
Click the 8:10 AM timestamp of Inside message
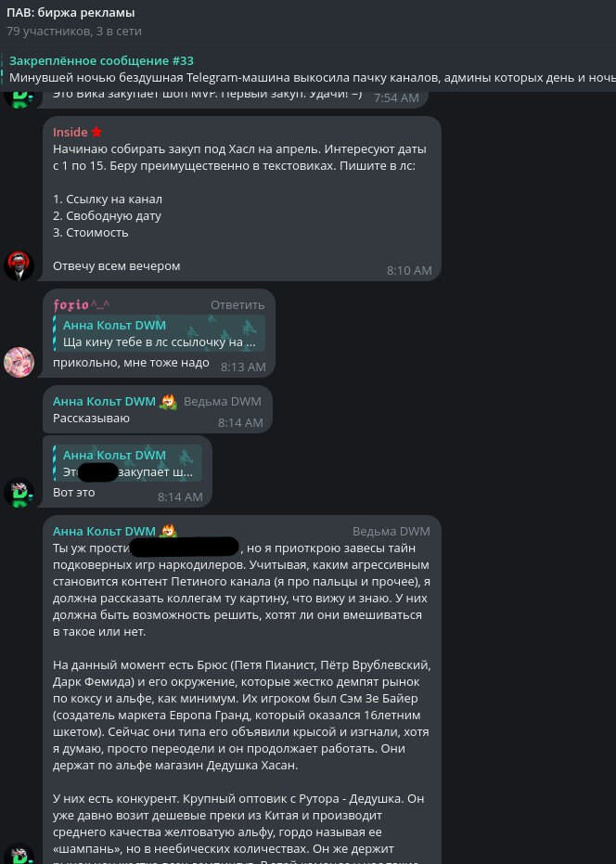pos(409,270)
